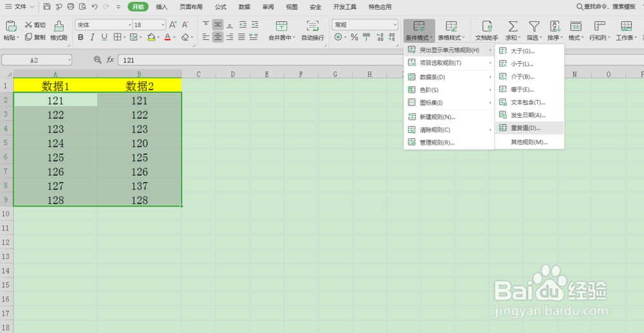The width and height of the screenshot is (644, 333).
Task: Apply the yellow fill color bucket
Action: point(151,37)
